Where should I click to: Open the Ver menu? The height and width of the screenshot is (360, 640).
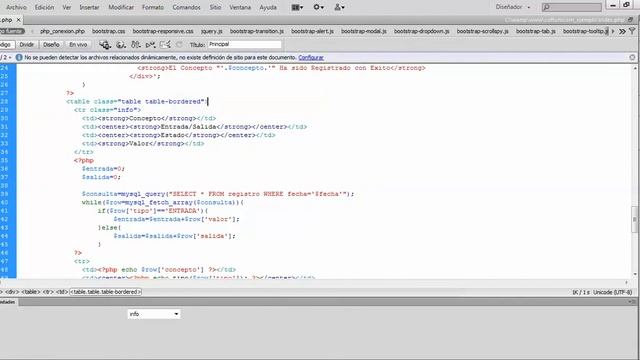pyautogui.click(x=67, y=7)
